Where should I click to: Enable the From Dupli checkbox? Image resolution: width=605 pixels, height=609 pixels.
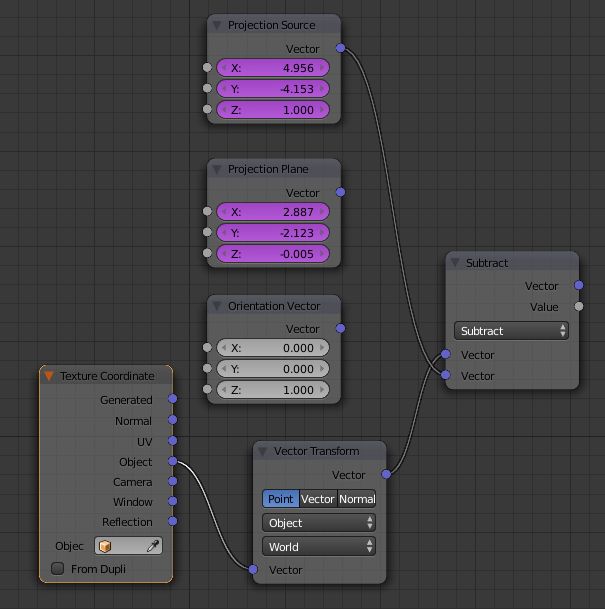point(57,569)
